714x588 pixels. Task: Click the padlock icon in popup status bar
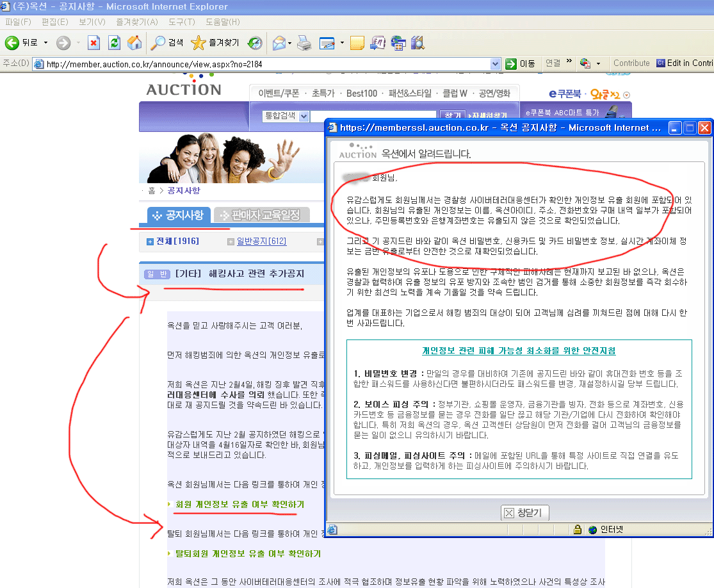[x=578, y=529]
